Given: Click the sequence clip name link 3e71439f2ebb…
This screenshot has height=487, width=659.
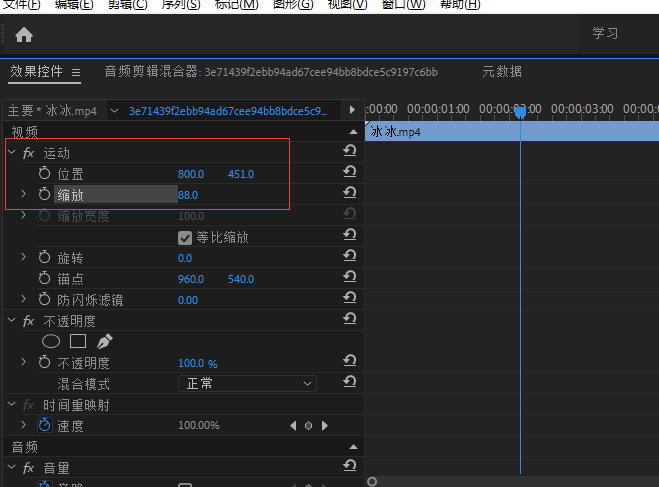Looking at the screenshot, I should point(228,111).
